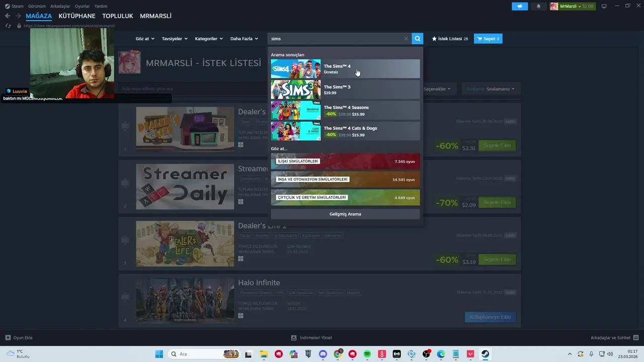Go back with the arrow button
This screenshot has height=362, width=644.
click(8, 16)
